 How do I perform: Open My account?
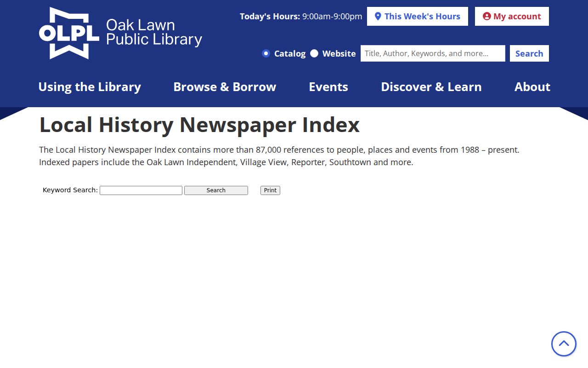512,17
